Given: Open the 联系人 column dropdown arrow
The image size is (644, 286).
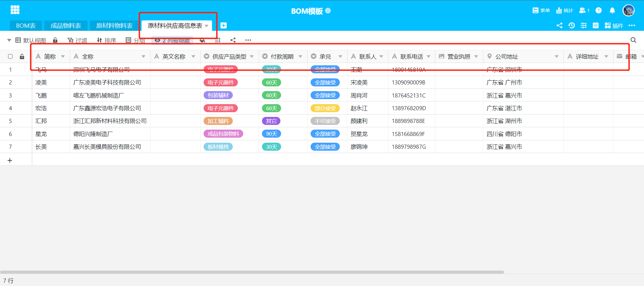Looking at the screenshot, I should click(381, 56).
